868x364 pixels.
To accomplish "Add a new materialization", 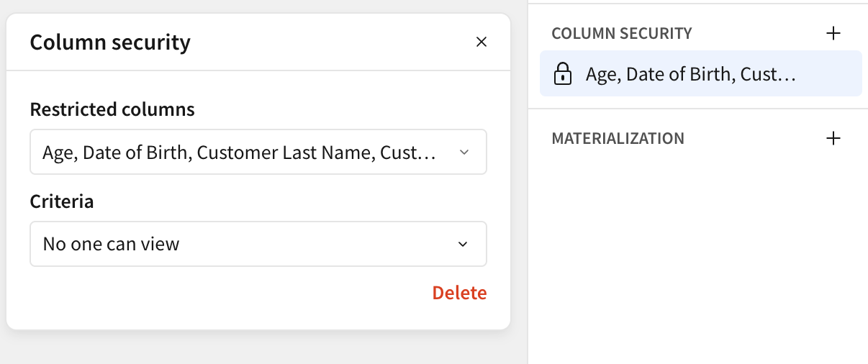I will point(833,138).
